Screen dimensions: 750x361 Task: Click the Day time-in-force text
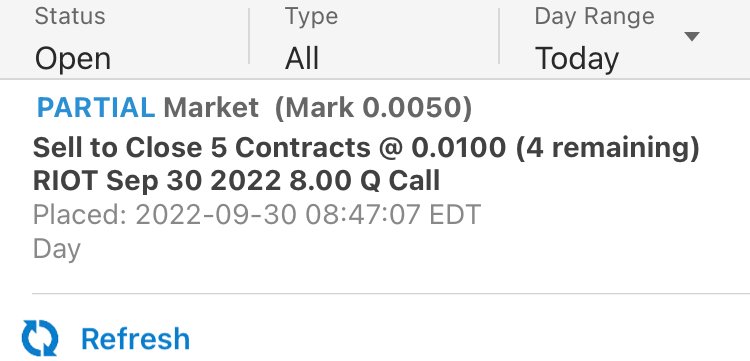point(56,249)
